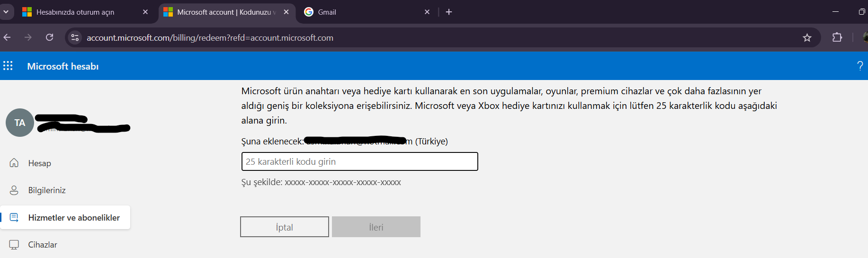Switch to the Hesabınızda oturum açın tab
The width and height of the screenshot is (868, 258).
point(85,12)
